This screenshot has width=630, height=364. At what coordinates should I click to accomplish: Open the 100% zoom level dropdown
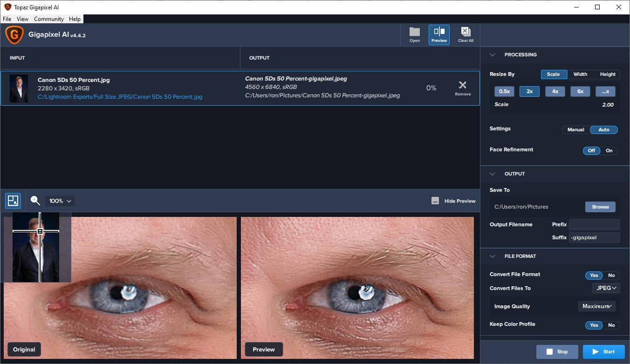(x=60, y=201)
